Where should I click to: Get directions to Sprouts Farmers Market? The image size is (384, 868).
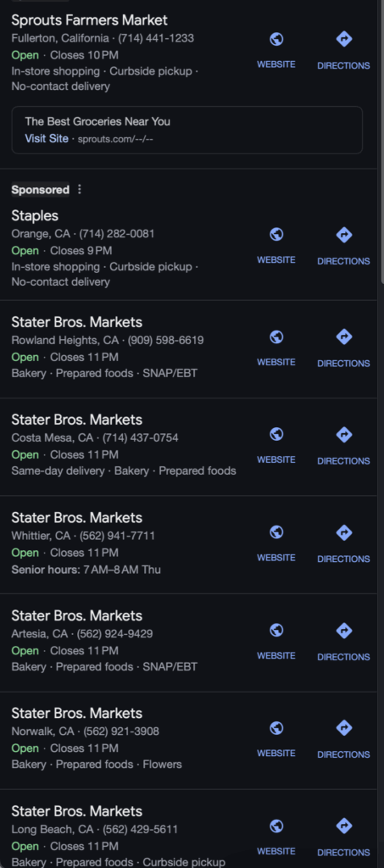[343, 50]
